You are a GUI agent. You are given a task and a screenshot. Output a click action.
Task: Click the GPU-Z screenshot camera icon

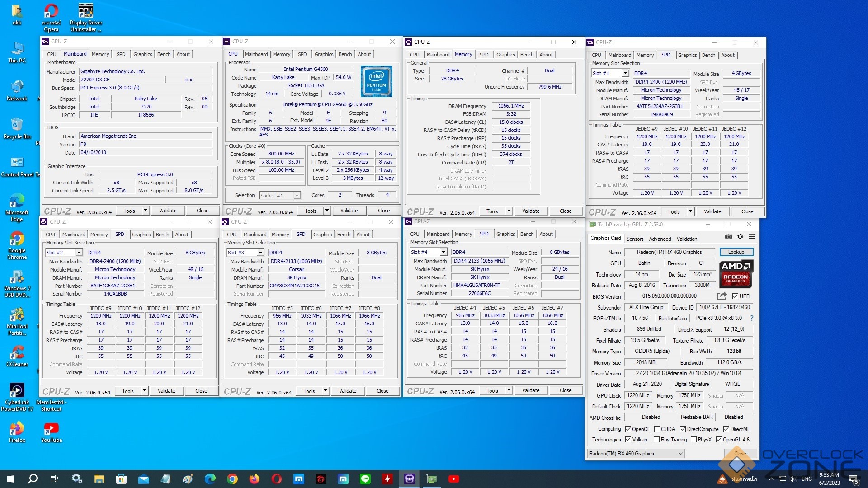tap(728, 236)
